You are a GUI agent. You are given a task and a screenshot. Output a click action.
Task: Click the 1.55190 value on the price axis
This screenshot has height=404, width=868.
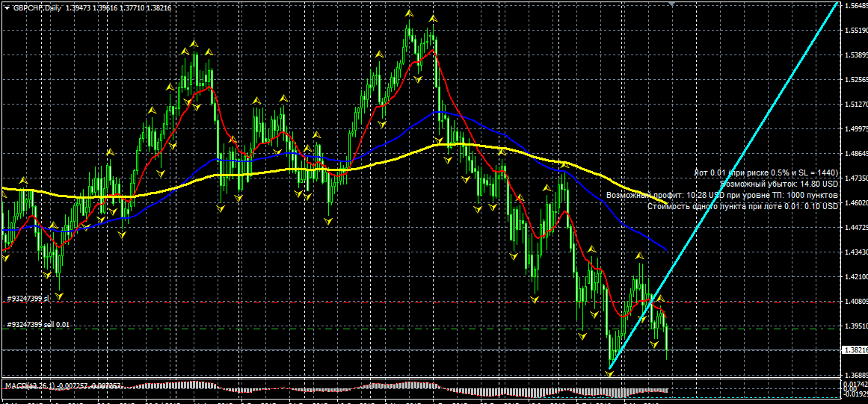(856, 31)
